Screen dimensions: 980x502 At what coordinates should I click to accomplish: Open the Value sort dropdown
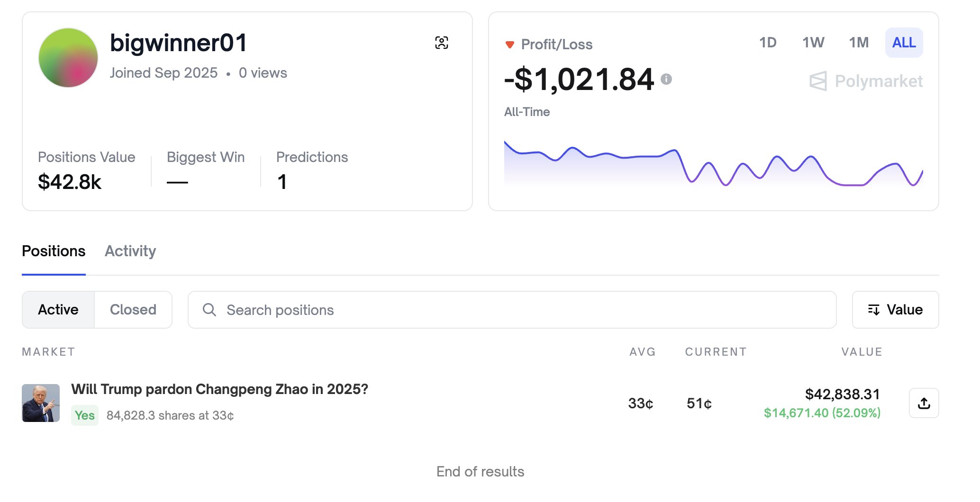(x=895, y=310)
